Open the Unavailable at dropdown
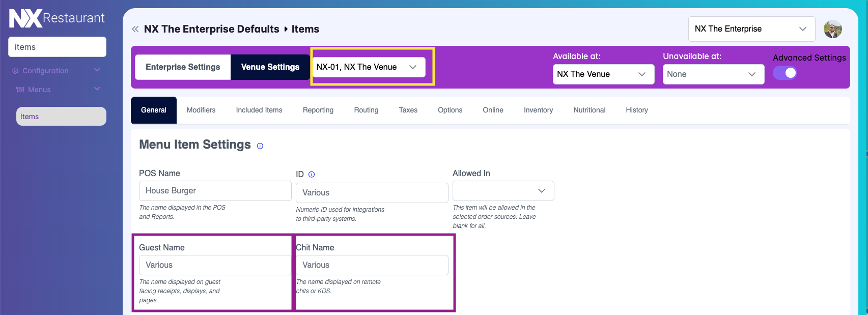The height and width of the screenshot is (315, 868). 713,74
